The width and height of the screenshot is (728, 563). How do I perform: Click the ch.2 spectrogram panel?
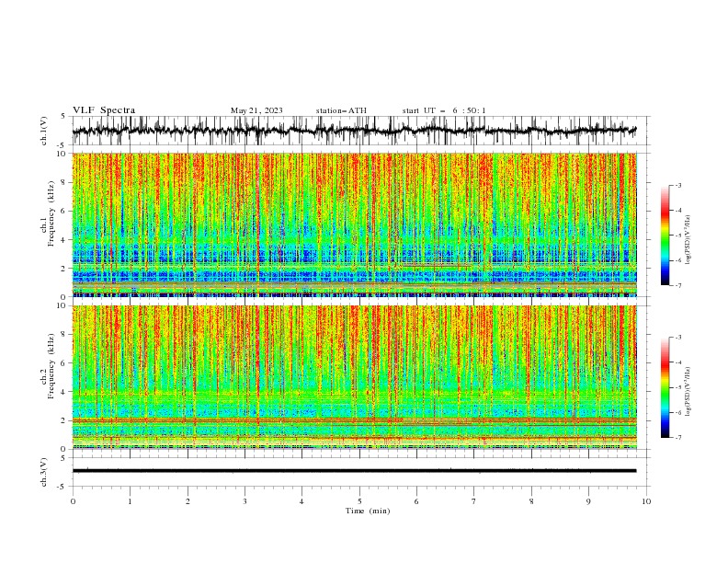pyautogui.click(x=355, y=377)
